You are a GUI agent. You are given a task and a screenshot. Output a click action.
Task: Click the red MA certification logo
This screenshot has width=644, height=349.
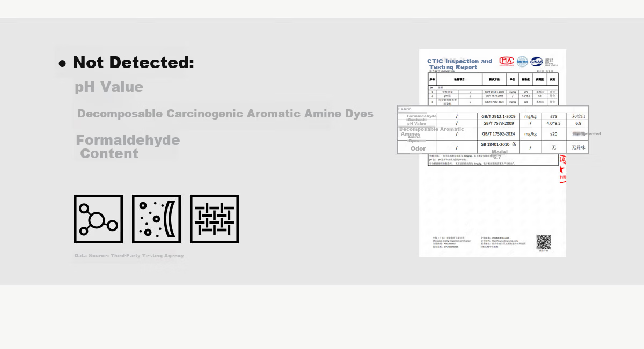507,61
